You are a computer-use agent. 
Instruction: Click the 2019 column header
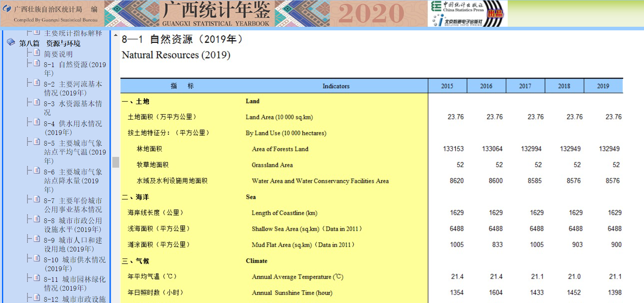603,86
